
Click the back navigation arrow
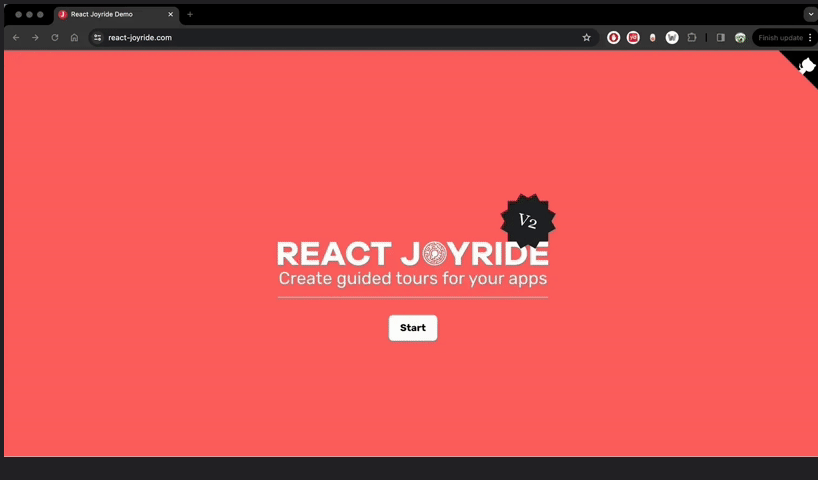point(16,38)
